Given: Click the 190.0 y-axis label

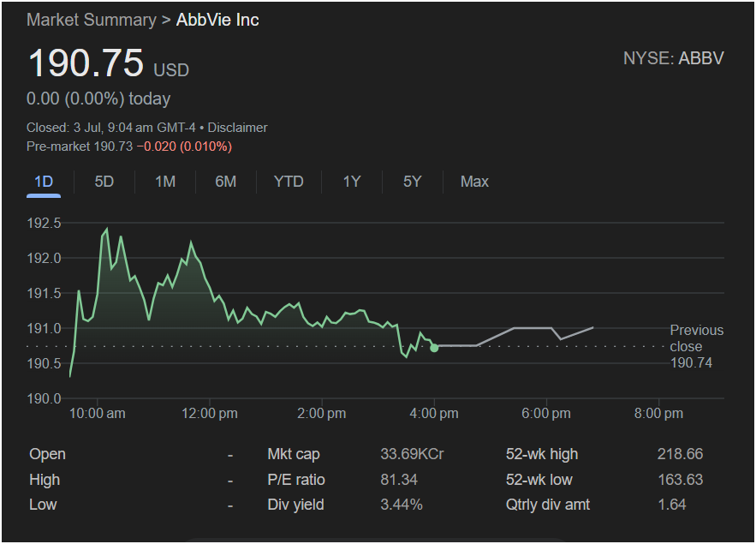Looking at the screenshot, I should (x=44, y=399).
